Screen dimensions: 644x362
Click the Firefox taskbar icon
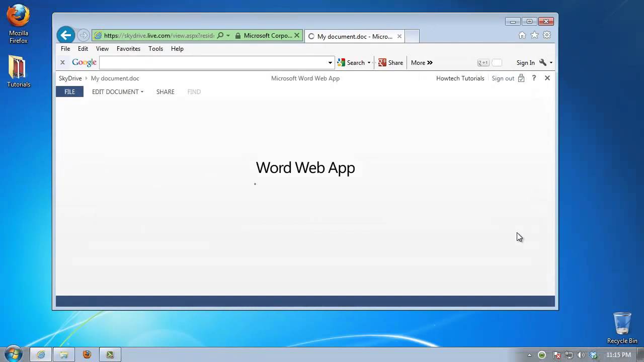tap(87, 354)
